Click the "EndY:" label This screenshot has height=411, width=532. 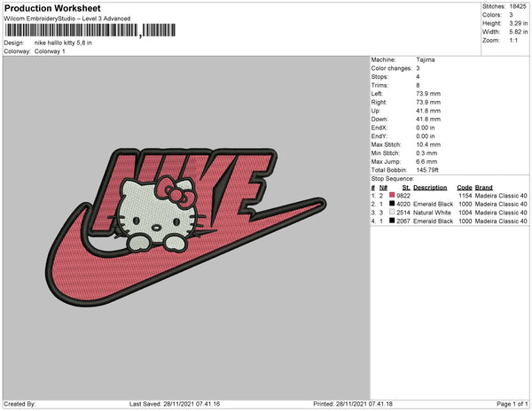click(379, 136)
